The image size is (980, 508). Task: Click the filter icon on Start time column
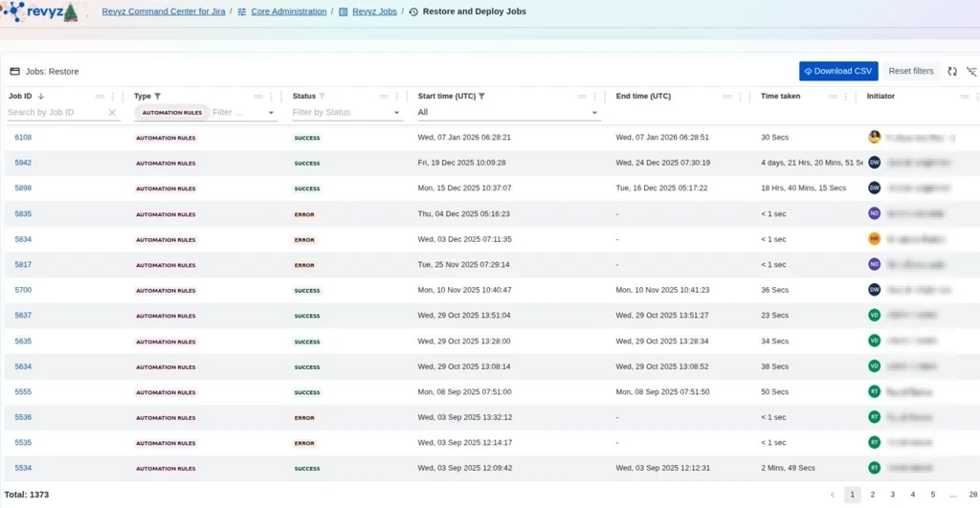click(x=481, y=97)
